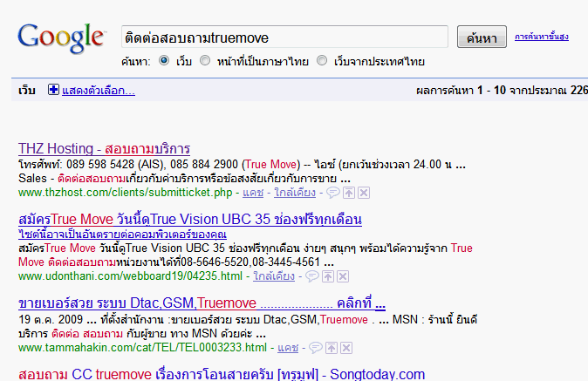Click the URL text www.tammahakin.com/cat/TEL/TEL0003233.html
The width and height of the screenshot is (588, 381).
tap(142, 348)
